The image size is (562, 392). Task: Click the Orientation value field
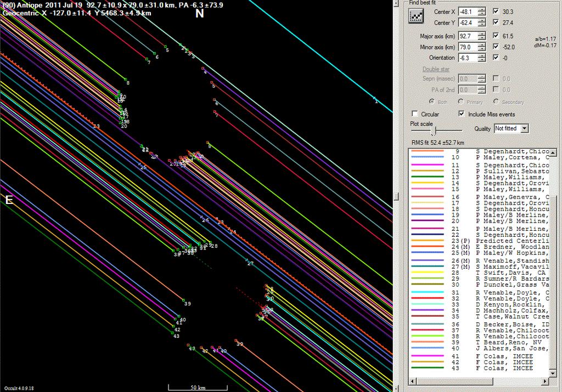tap(469, 58)
